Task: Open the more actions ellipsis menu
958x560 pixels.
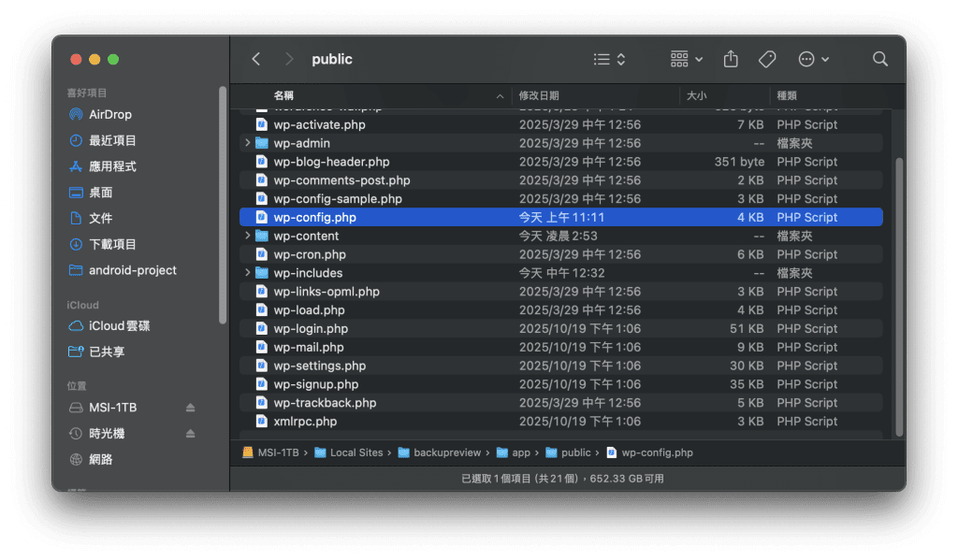Action: (813, 59)
